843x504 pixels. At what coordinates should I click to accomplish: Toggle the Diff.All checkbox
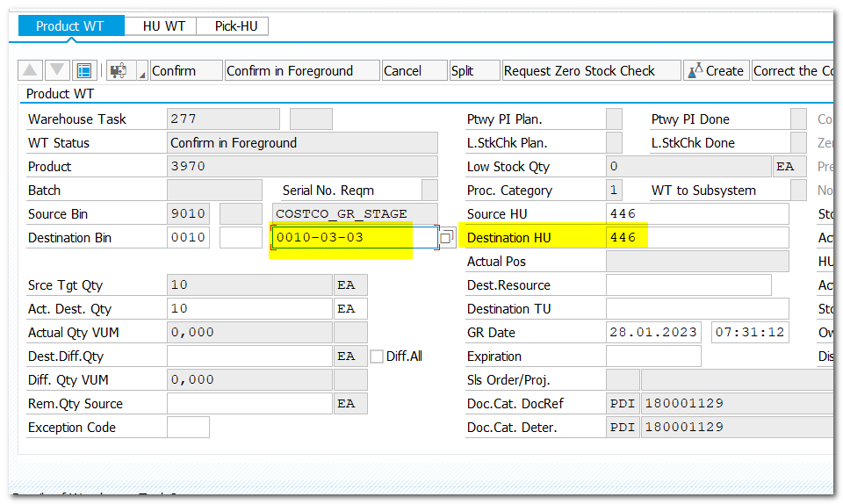coord(377,356)
